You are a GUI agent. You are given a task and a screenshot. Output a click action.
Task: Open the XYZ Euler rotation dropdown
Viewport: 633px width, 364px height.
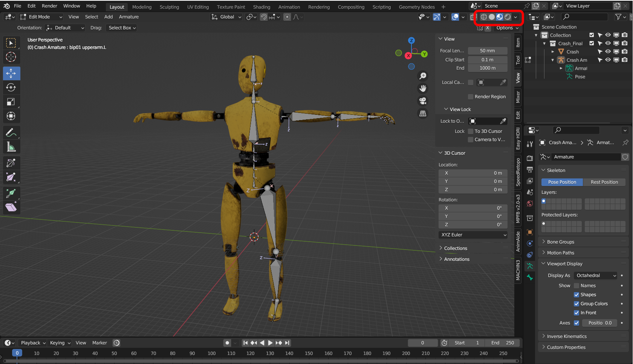[473, 235]
